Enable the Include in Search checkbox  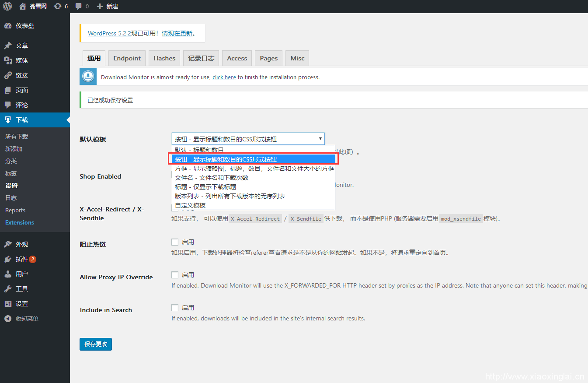(175, 308)
